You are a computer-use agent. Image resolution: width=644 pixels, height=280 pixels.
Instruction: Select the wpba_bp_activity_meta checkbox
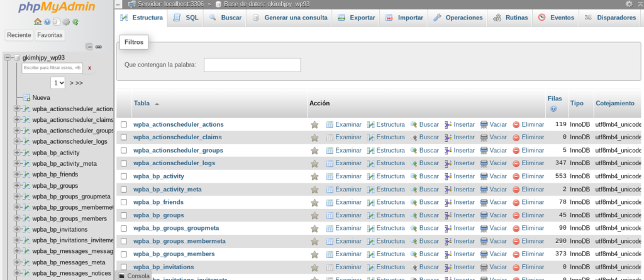tap(124, 190)
